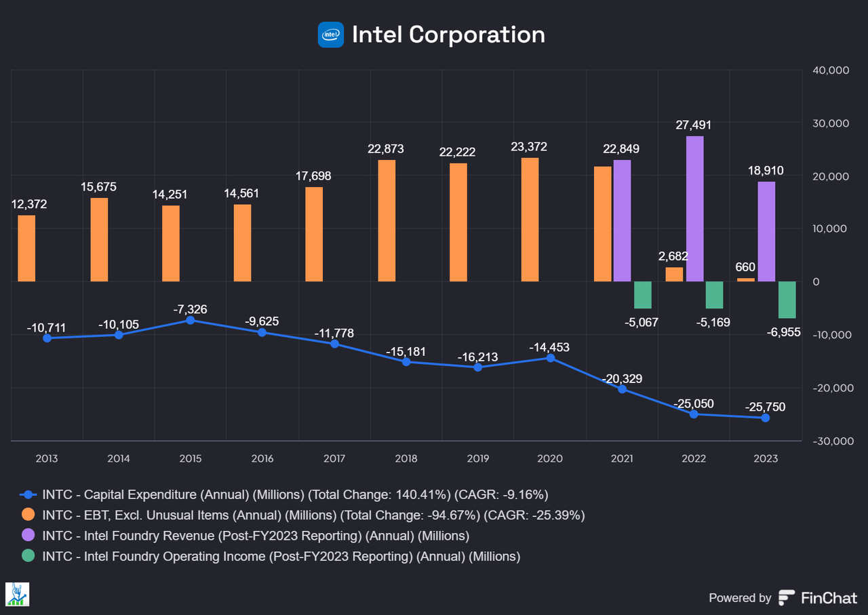Screen dimensions: 868x615
Task: Click the 17,698 bar value label
Action: coord(314,176)
